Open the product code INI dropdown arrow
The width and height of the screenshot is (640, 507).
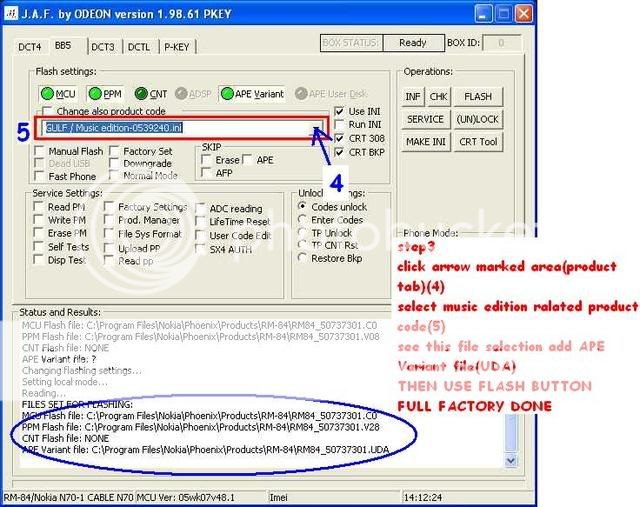317,128
